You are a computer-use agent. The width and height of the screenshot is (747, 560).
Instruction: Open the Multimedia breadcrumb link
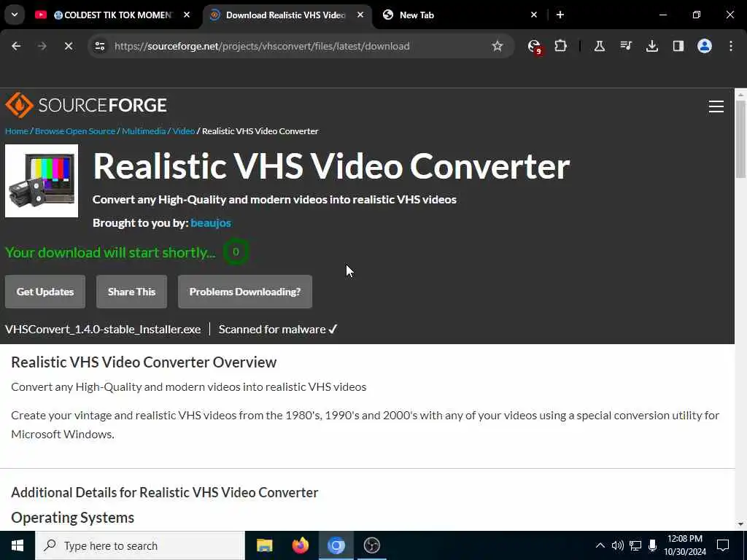pos(144,131)
